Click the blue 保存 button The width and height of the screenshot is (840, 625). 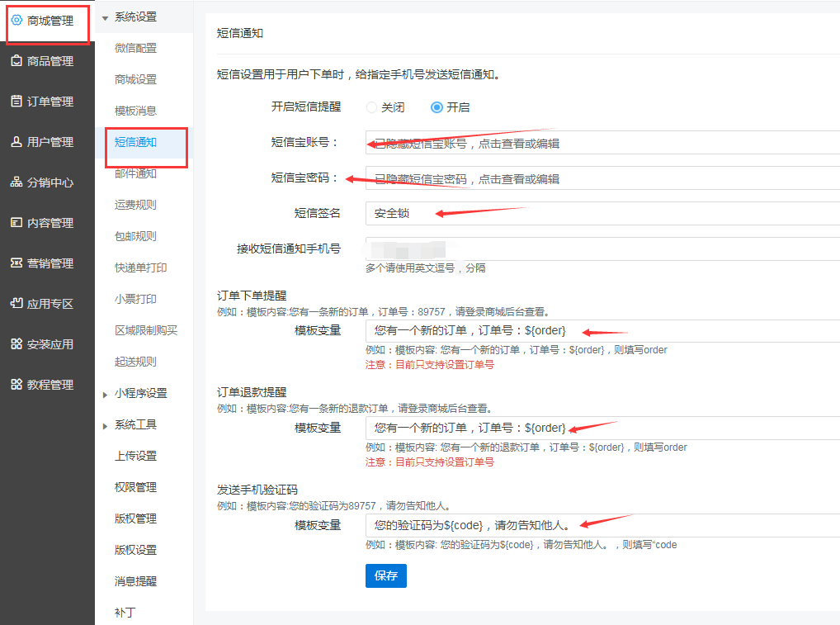[385, 575]
